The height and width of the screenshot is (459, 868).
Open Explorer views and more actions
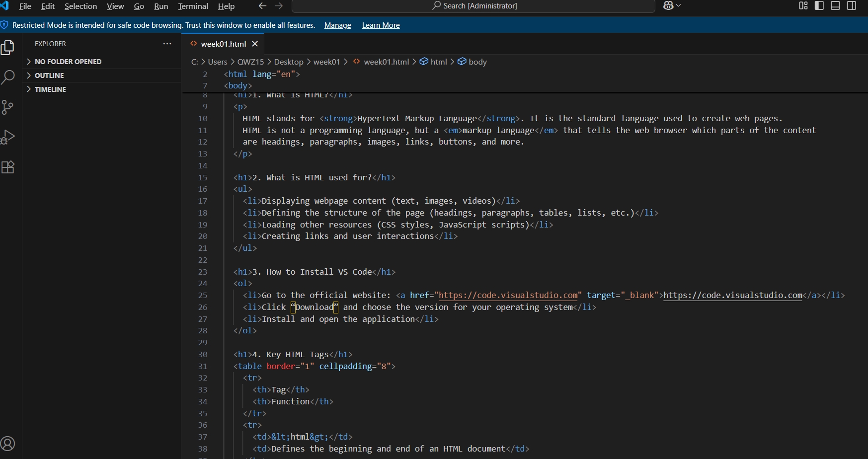(167, 44)
